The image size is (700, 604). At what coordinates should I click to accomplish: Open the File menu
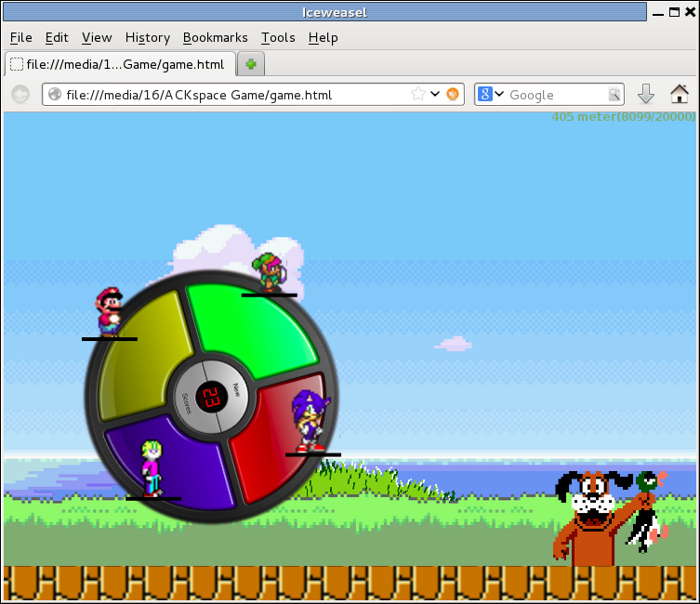(x=21, y=37)
